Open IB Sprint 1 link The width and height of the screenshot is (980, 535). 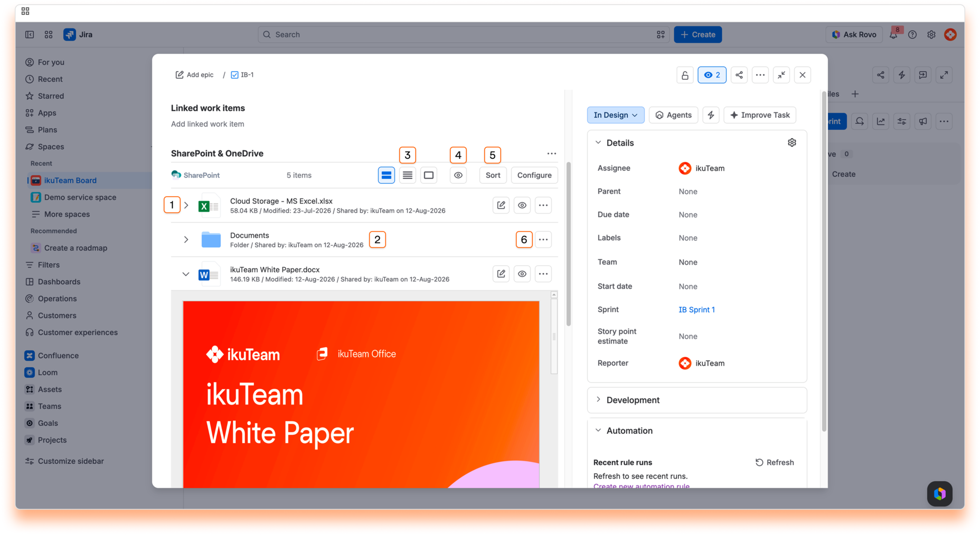[x=696, y=310]
